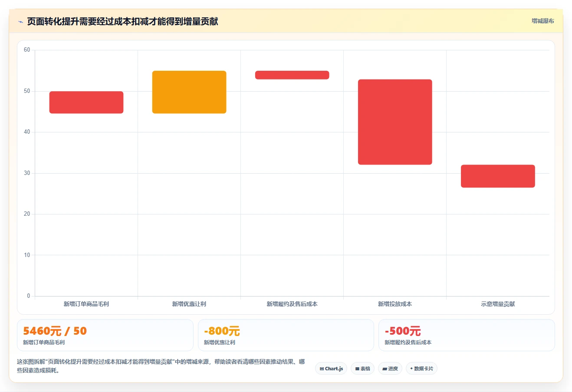Click the 示意增量贡献 axis label
The image size is (572, 392).
498,304
